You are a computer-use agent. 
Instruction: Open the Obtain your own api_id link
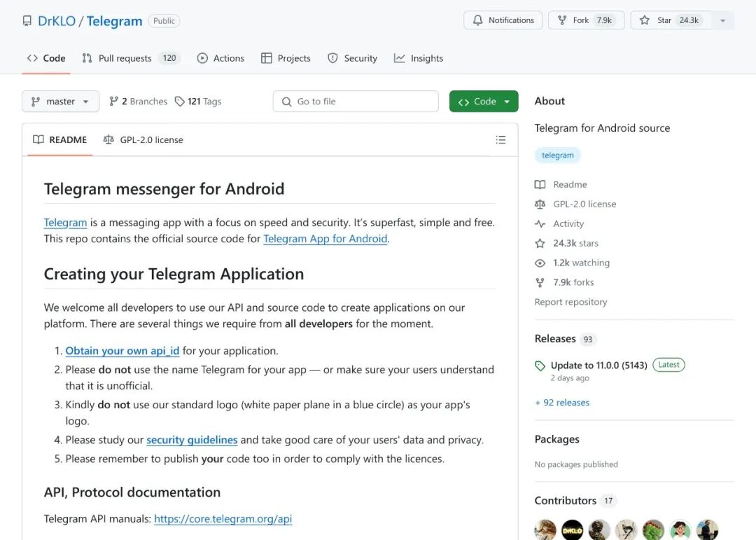point(122,351)
